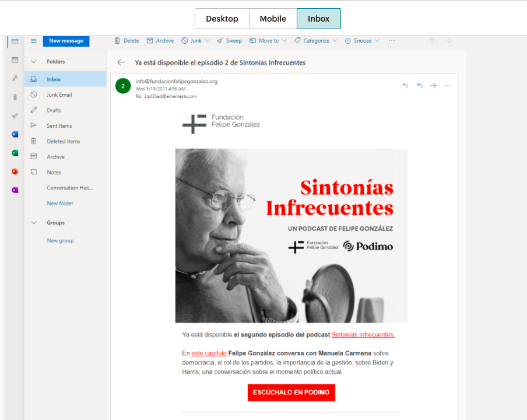Open the Word app icon in sidebar

pos(15,134)
